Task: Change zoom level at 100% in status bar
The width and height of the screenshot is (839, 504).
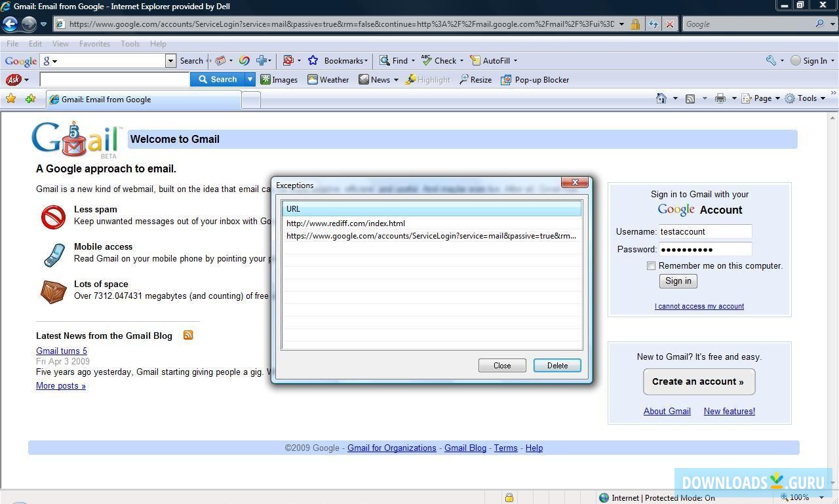Action: click(799, 497)
